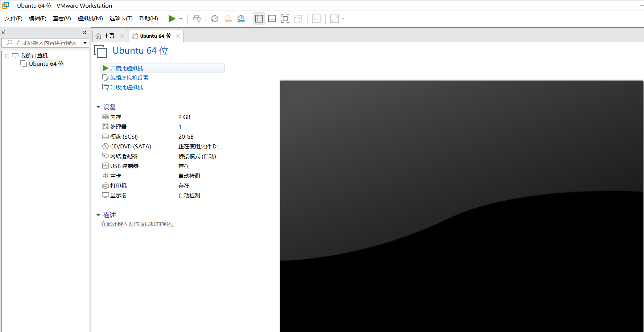The height and width of the screenshot is (332, 644).
Task: Click the large VM icon beside title
Action: point(100,51)
